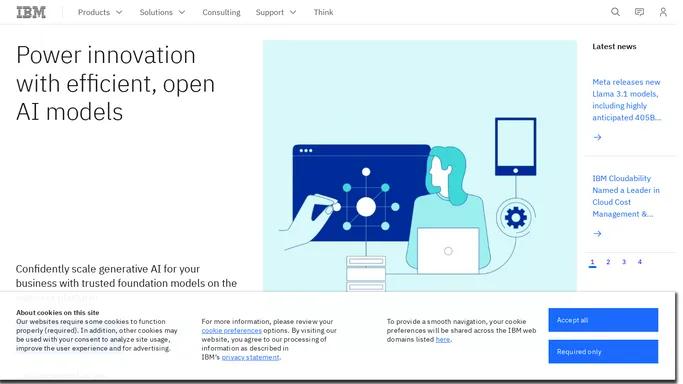This screenshot has height=384, width=683.
Task: Click arrow under IBM Cloudability news
Action: [597, 234]
